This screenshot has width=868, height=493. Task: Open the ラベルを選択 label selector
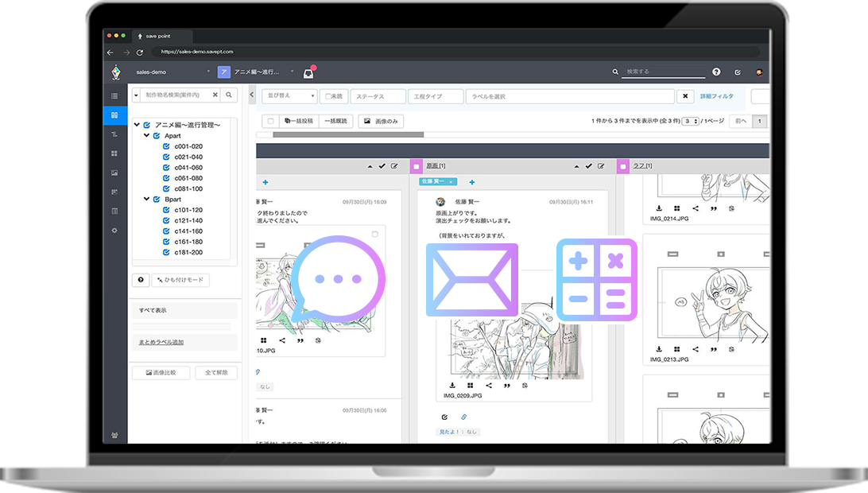coord(570,96)
